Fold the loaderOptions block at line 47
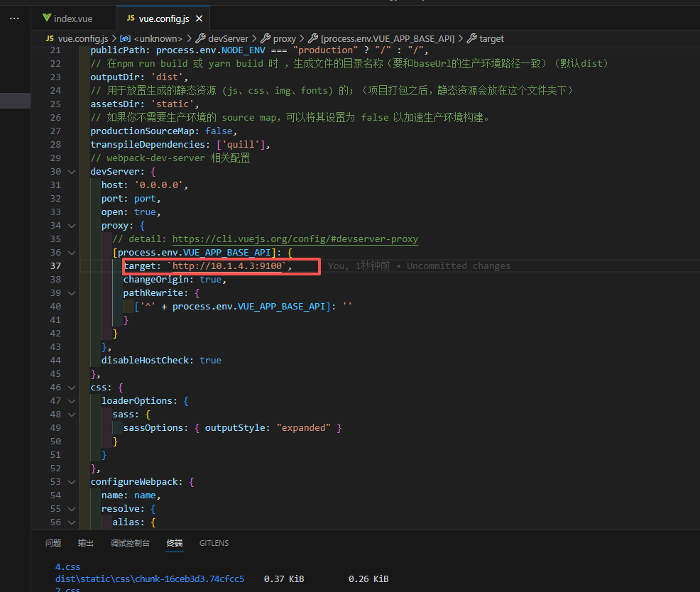The image size is (700, 592). [x=72, y=401]
